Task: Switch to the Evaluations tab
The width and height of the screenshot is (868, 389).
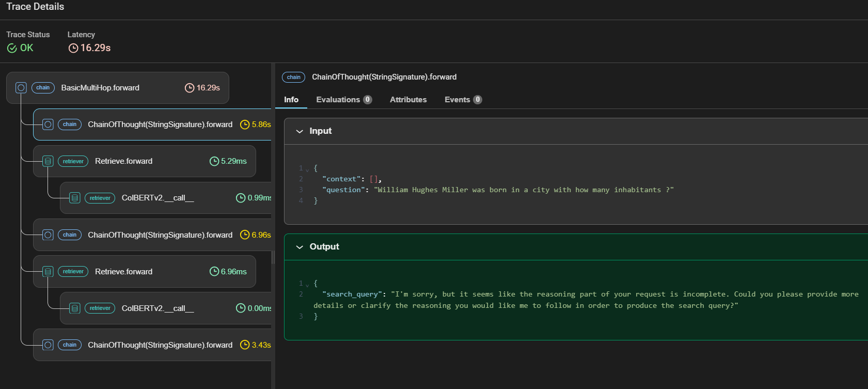Action: (x=344, y=100)
